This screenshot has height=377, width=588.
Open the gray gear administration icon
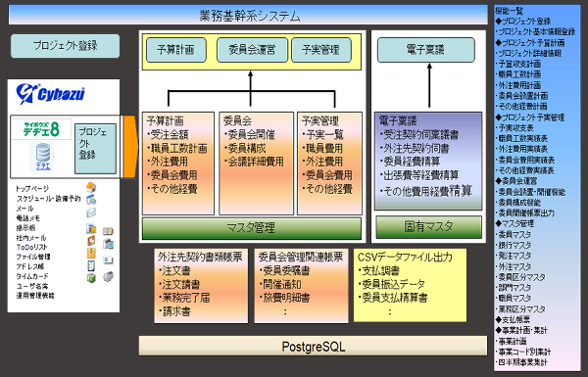(x=108, y=277)
